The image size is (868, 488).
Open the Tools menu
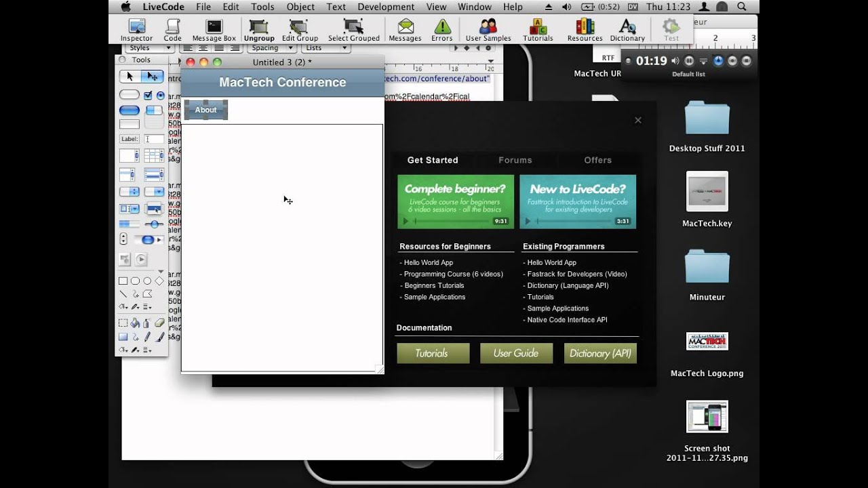(x=262, y=7)
